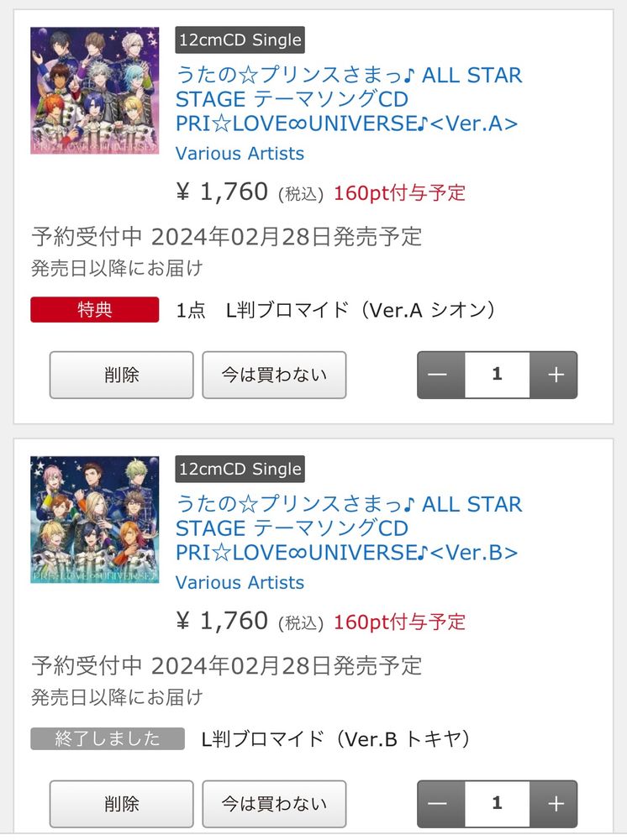Open Various Artists link under Ver.A
The width and height of the screenshot is (627, 840).
240,154
